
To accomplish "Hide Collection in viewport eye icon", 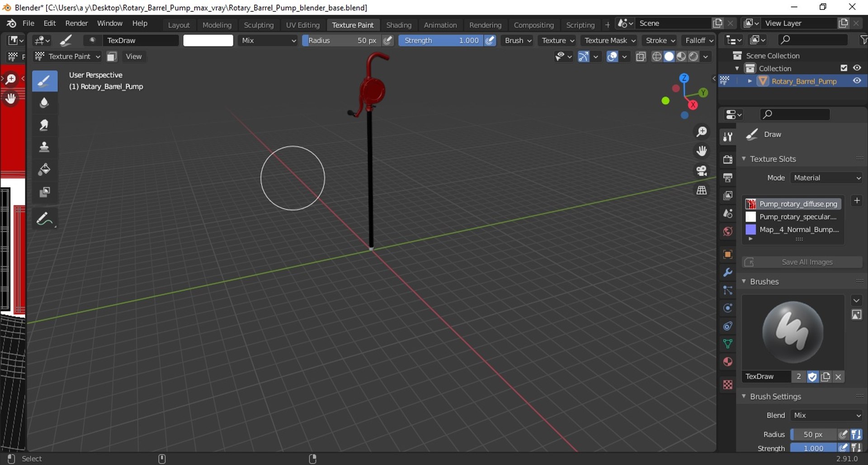I will click(x=857, y=68).
